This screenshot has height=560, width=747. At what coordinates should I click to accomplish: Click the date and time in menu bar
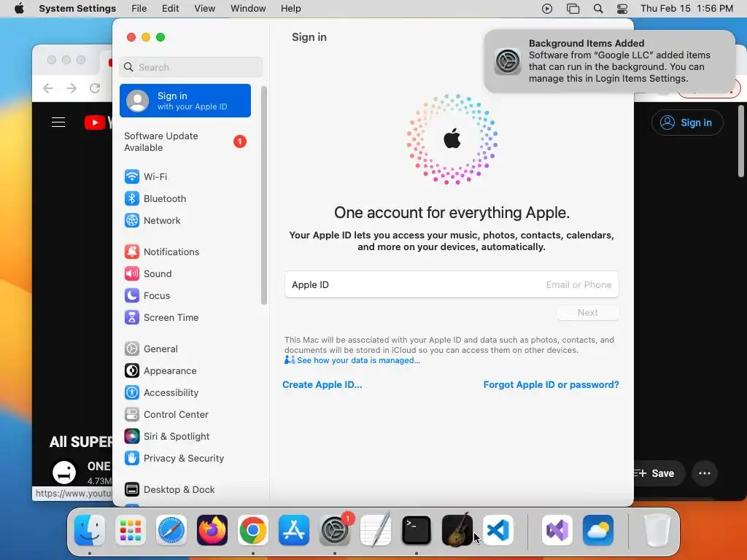[686, 9]
